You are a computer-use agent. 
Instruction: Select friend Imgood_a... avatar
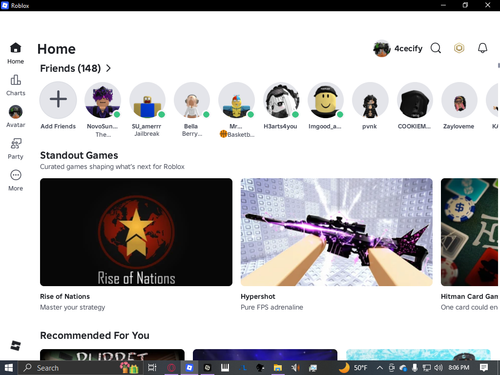pos(325,100)
